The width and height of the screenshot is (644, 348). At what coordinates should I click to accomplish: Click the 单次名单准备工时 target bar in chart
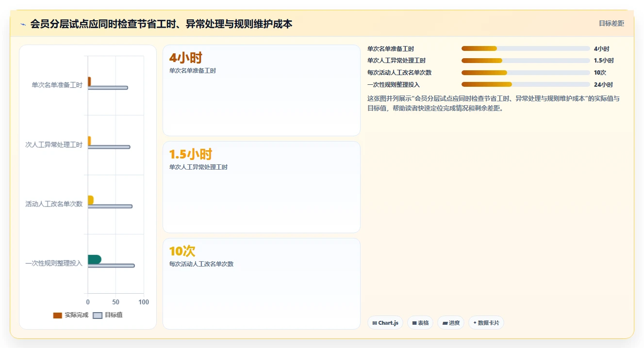tap(108, 88)
